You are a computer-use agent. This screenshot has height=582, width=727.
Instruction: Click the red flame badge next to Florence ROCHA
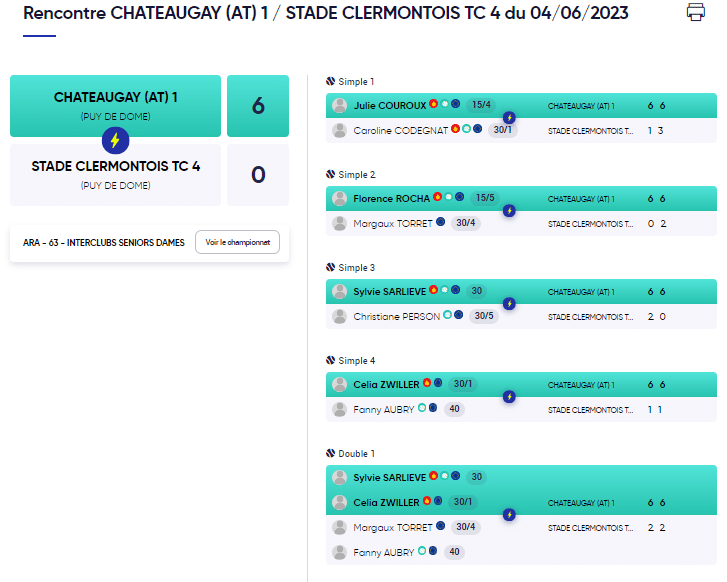coord(437,197)
